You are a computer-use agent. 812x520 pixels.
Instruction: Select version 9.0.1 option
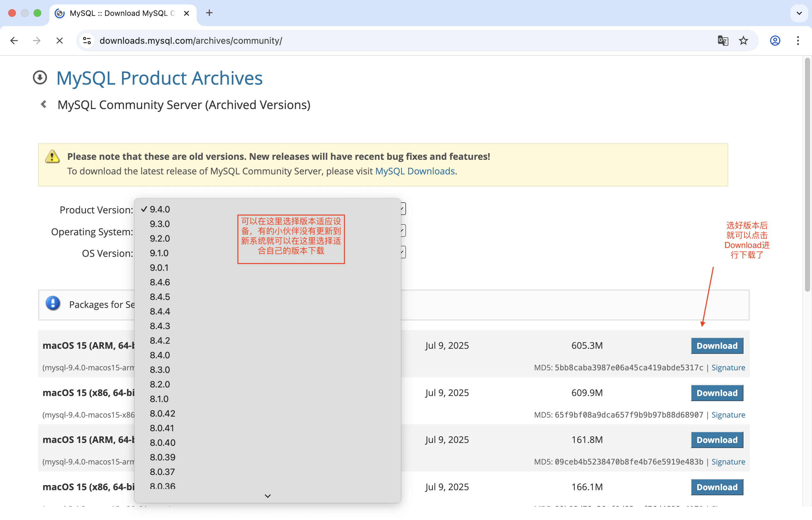[159, 267]
